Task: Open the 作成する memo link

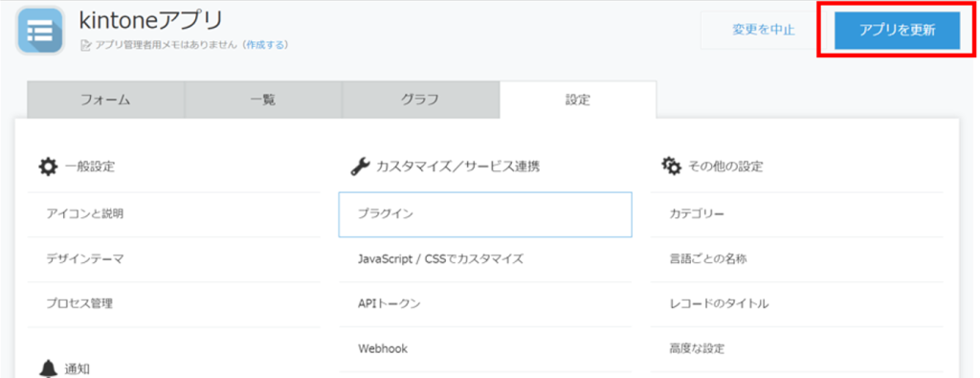Action: [266, 45]
